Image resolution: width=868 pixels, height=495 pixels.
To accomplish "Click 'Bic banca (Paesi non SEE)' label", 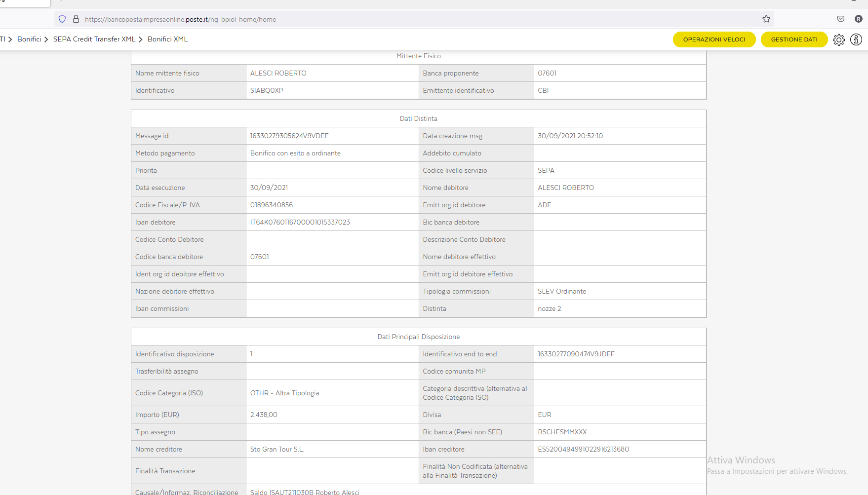I will tap(463, 432).
